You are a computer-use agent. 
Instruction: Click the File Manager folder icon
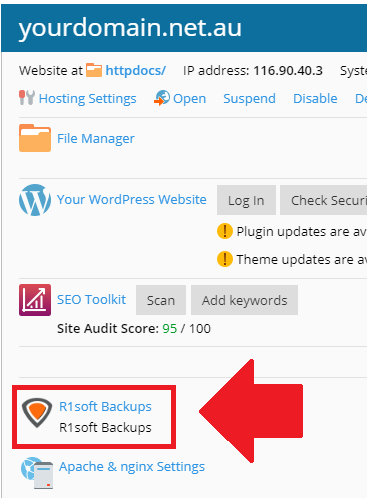[35, 138]
